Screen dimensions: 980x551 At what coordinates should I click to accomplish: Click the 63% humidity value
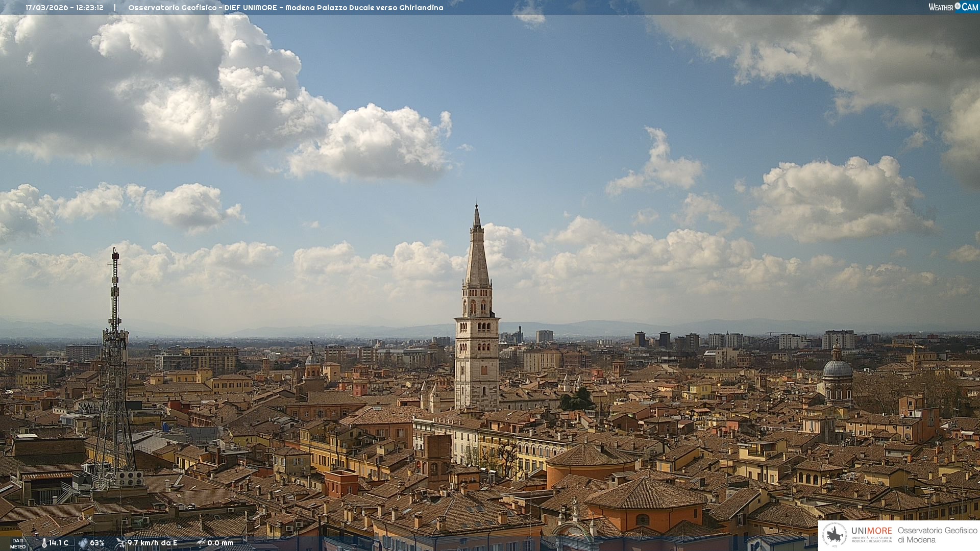point(97,543)
